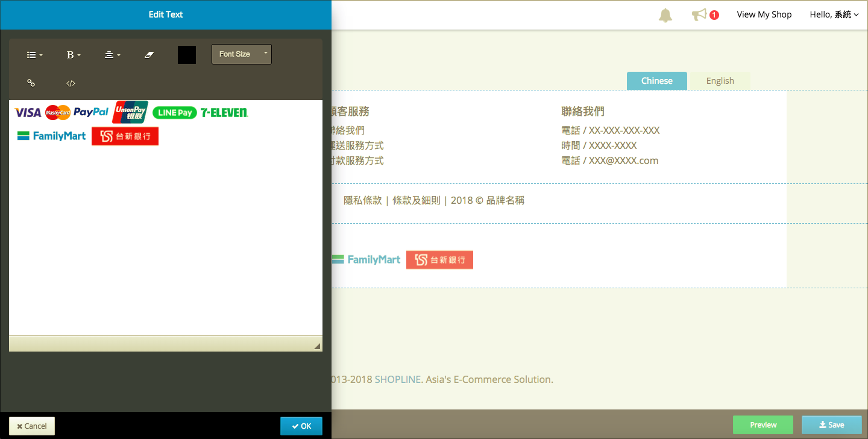
Task: Insert a hyperlink with the link icon
Action: [31, 83]
